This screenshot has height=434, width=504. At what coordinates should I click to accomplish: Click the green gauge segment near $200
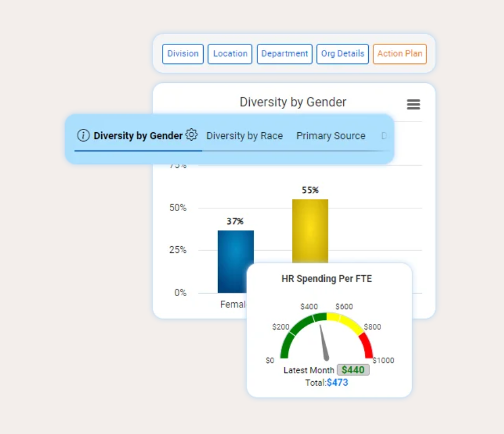(x=289, y=336)
